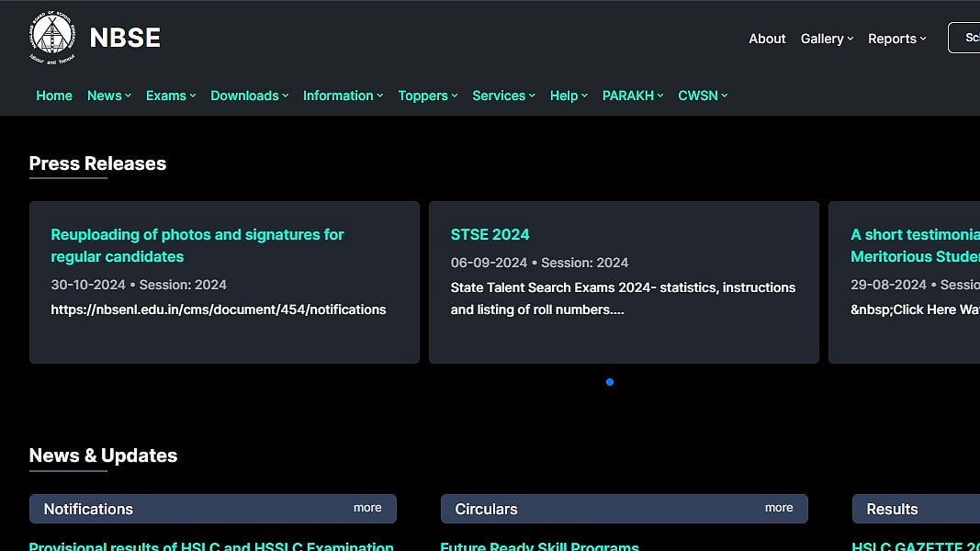980x551 pixels.
Task: Open the STSE 2024 press release
Action: pyautogui.click(x=490, y=234)
